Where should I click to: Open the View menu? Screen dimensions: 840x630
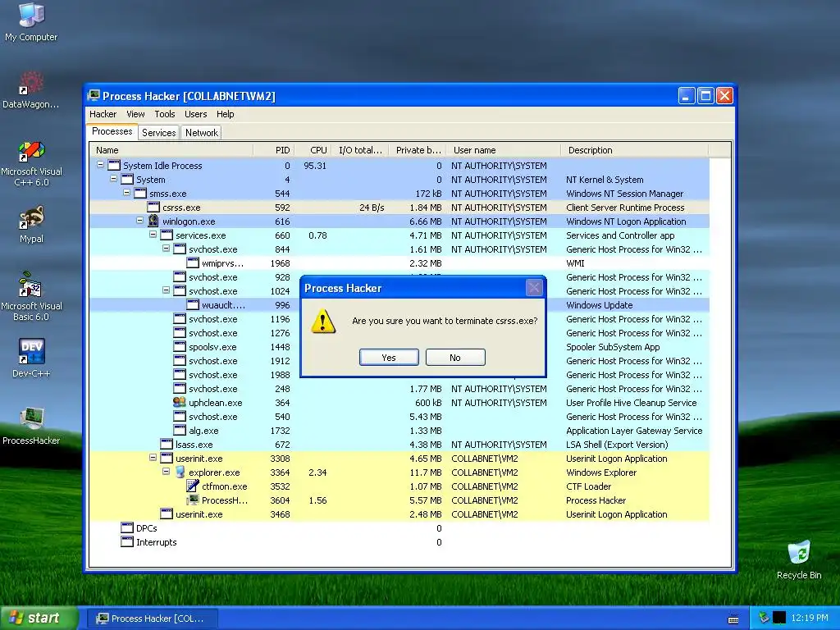(x=135, y=114)
